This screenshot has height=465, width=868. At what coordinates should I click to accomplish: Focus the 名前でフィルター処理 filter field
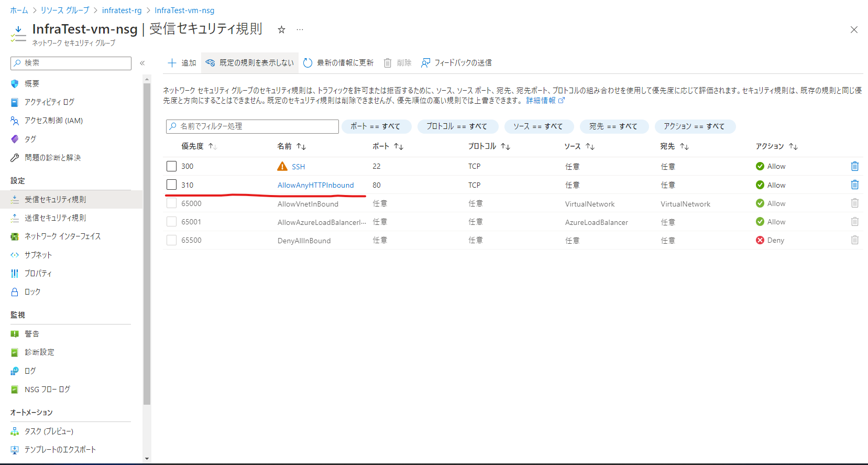252,126
